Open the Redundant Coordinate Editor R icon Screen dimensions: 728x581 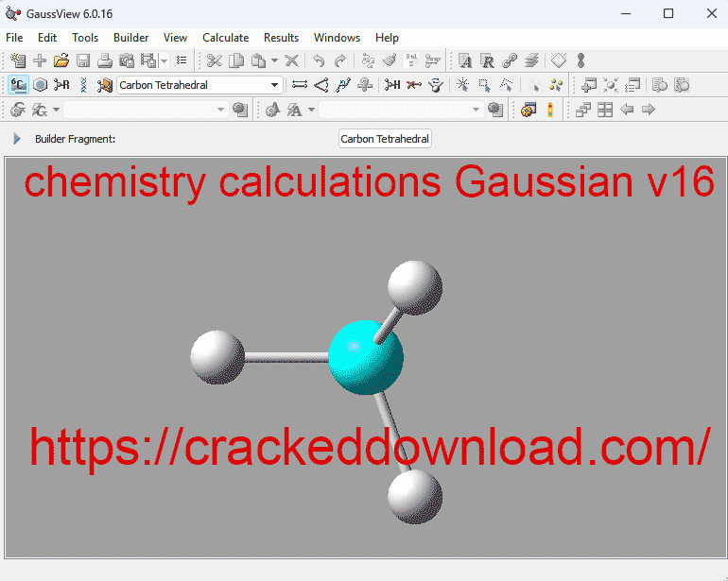[487, 60]
